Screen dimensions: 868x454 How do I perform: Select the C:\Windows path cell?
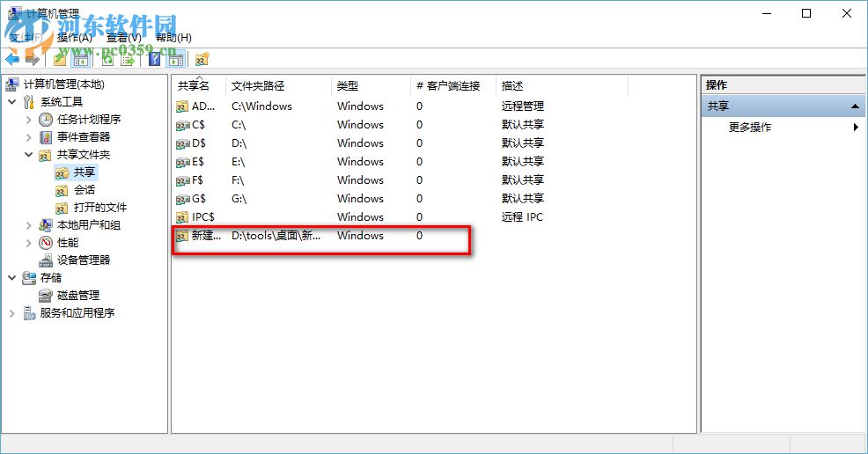coord(261,106)
